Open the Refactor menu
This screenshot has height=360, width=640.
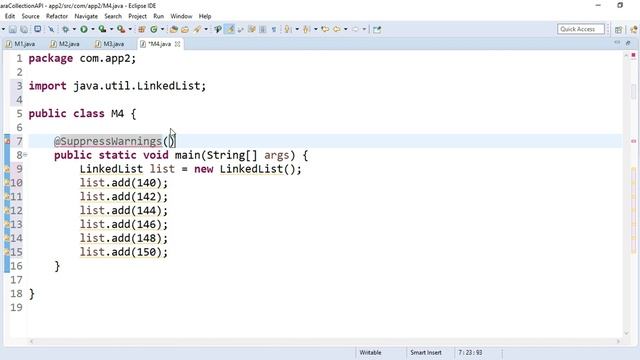pyautogui.click(x=57, y=16)
